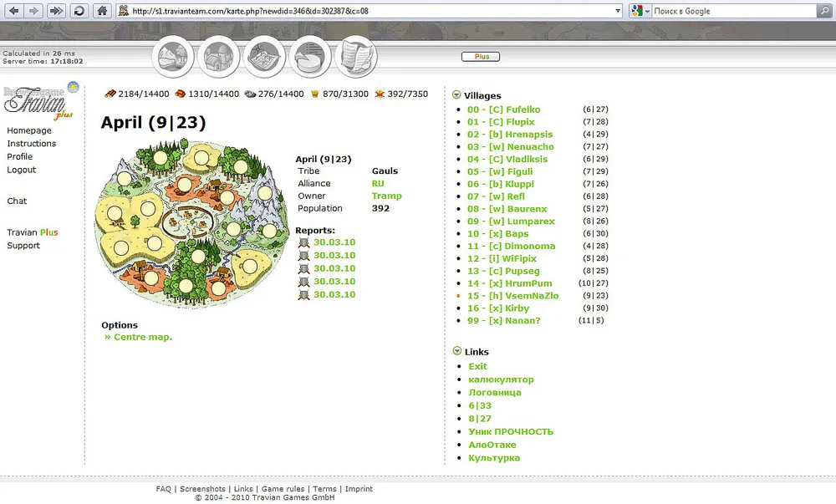Open the Statistics pie chart icon
Image resolution: width=836 pixels, height=504 pixels.
(310, 57)
